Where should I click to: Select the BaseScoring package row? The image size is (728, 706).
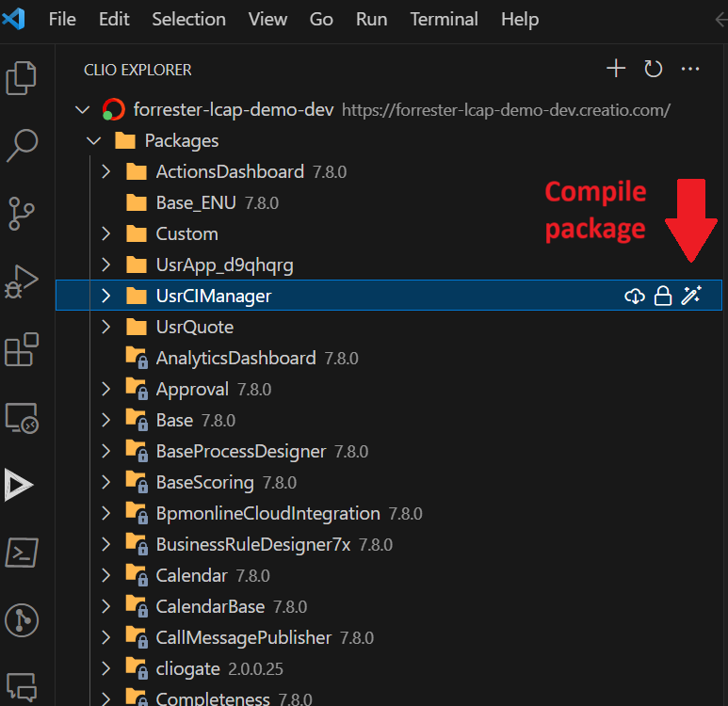pyautogui.click(x=389, y=482)
